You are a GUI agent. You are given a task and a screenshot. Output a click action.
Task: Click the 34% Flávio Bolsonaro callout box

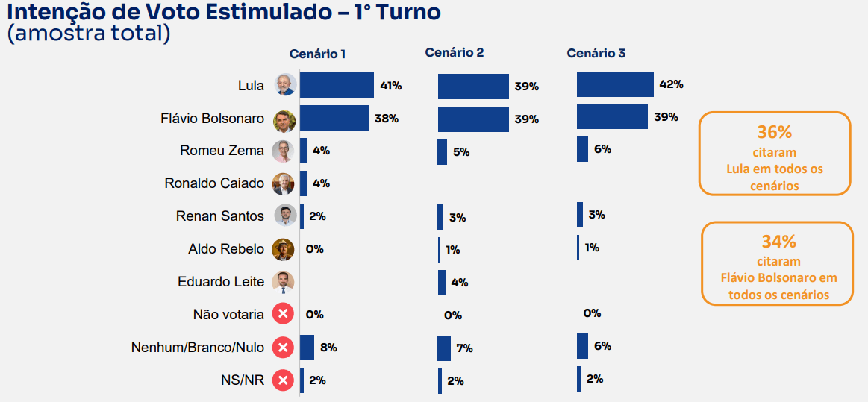coord(776,263)
